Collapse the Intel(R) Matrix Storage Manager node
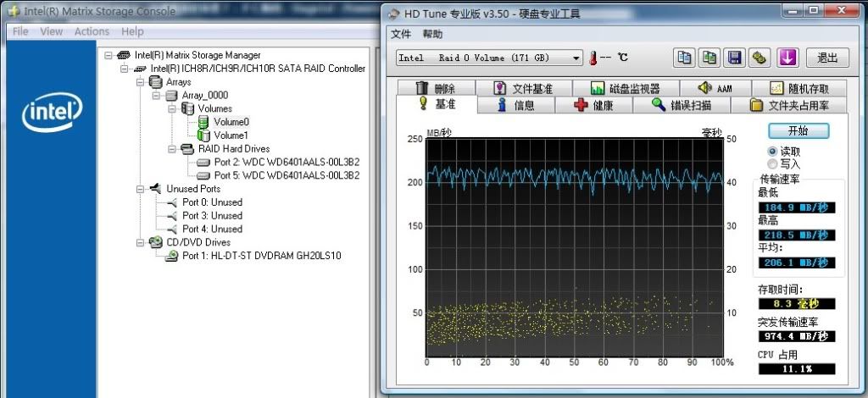Screen dimensions: 868x398 [x=108, y=55]
